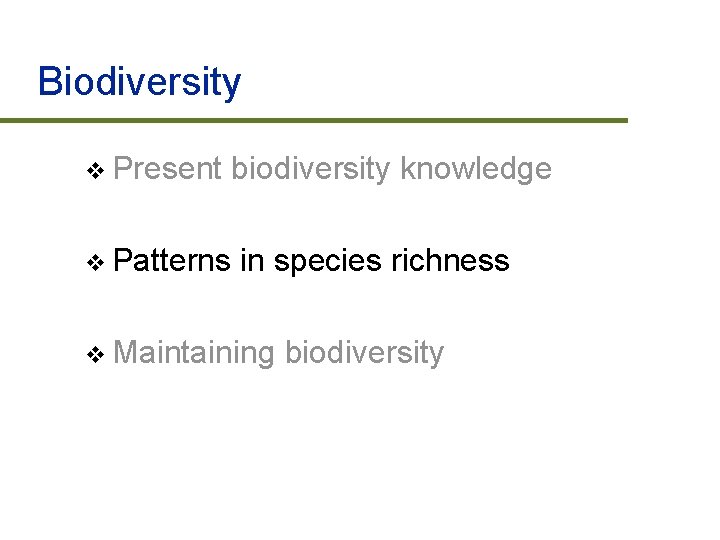Click biodiversity in the first bullet
Screen dimensions: 720x540
coord(310,169)
